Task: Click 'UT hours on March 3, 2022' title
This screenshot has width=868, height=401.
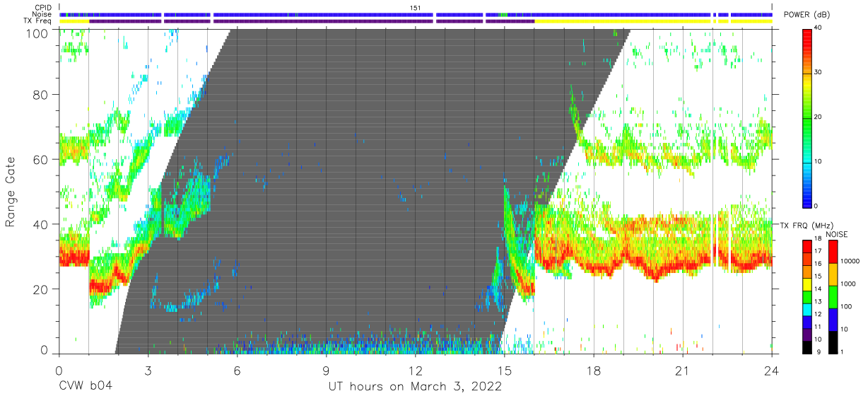Action: [415, 387]
